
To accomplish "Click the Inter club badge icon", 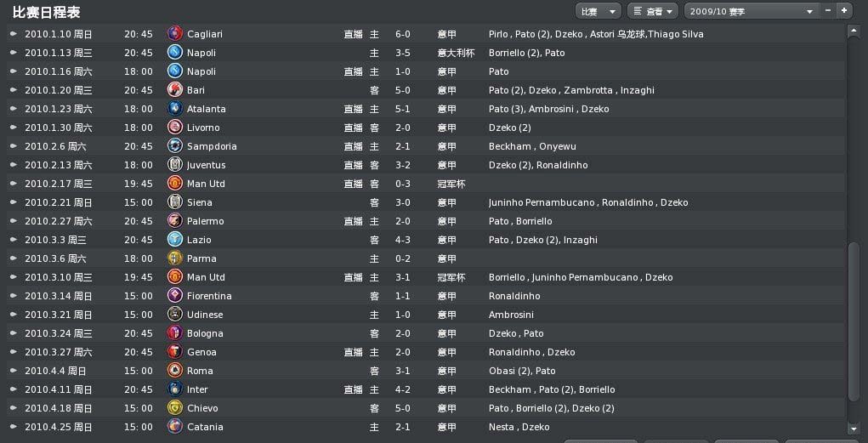I will point(175,389).
